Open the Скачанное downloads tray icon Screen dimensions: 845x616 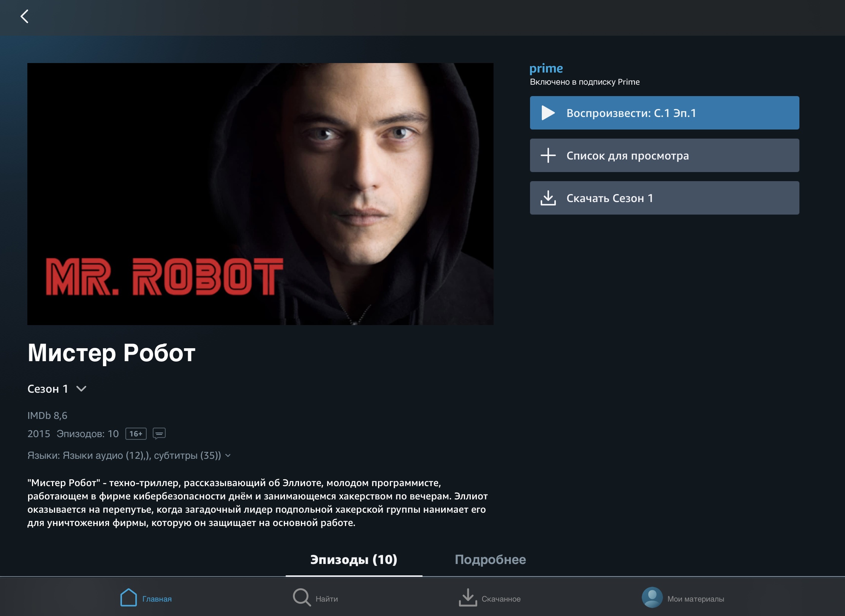tap(468, 598)
